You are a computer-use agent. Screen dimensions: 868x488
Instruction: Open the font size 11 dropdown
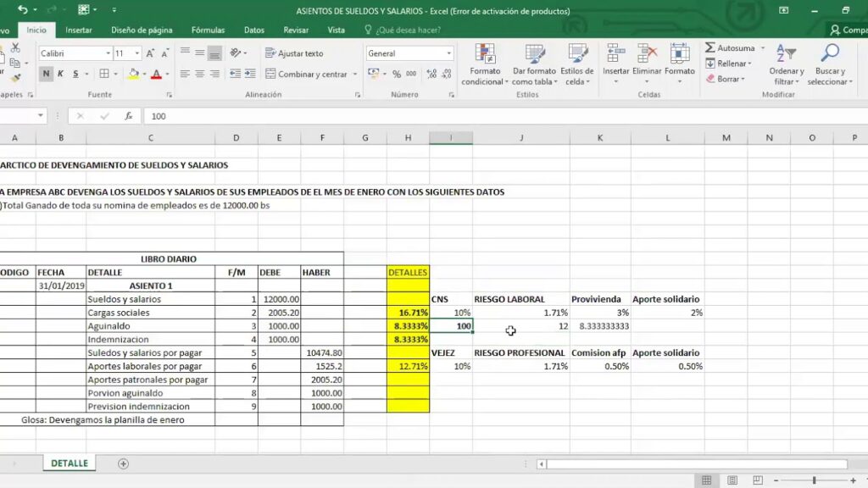tap(136, 53)
